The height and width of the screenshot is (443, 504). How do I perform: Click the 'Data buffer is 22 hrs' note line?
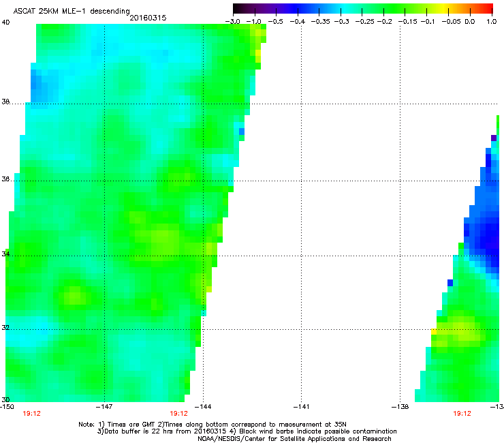pos(247,431)
